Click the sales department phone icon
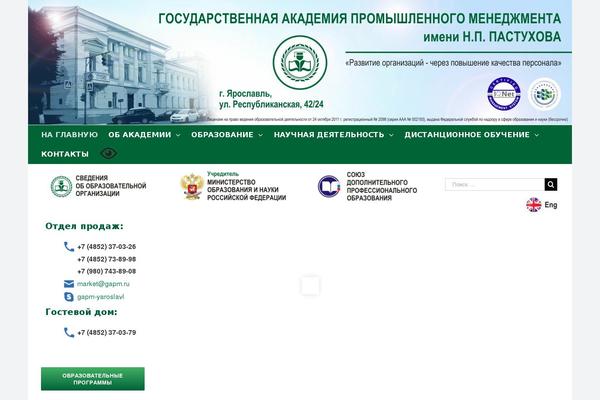Screen dimensions: 600x400 tap(69, 247)
